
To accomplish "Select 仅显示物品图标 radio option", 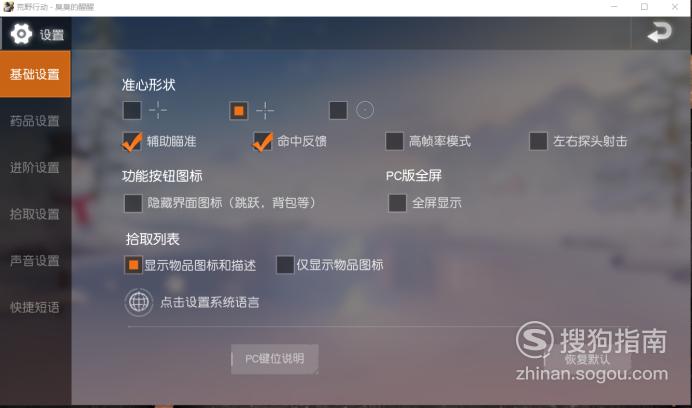I will tap(285, 265).
